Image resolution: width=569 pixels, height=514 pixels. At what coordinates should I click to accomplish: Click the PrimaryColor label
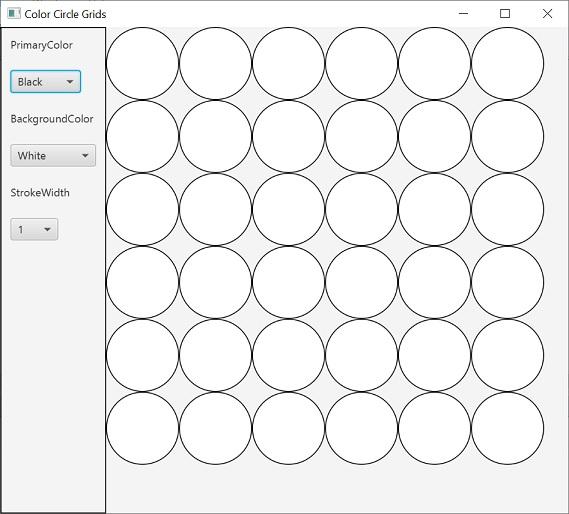click(41, 45)
